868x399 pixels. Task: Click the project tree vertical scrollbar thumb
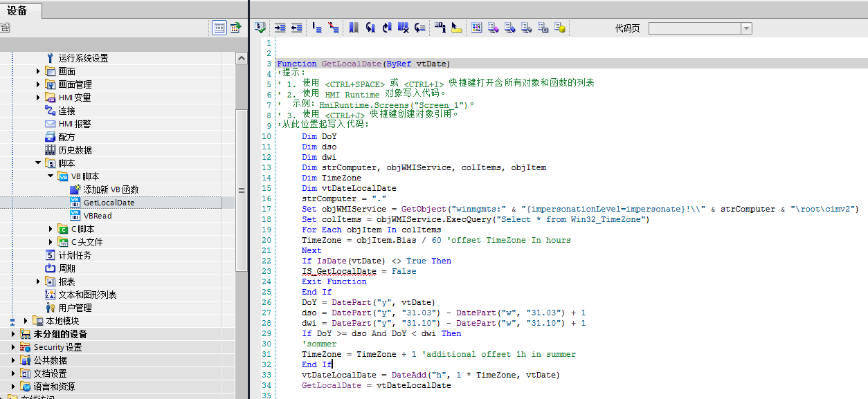(242, 190)
